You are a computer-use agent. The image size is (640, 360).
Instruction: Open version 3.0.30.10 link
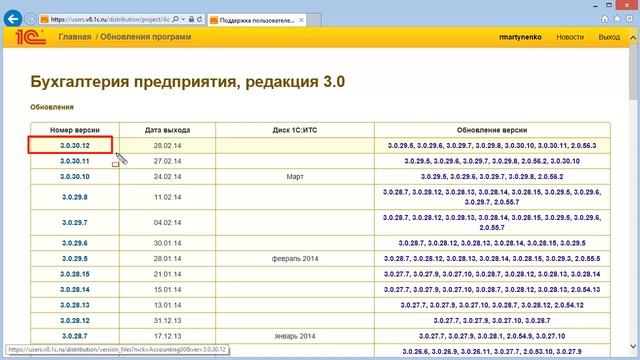click(x=75, y=177)
